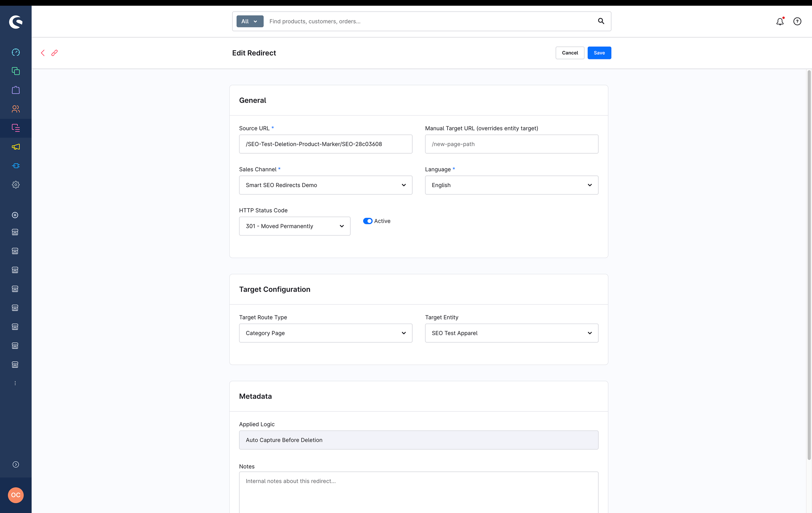The image size is (812, 513).
Task: Click the Target Configuration heading
Action: tap(275, 289)
